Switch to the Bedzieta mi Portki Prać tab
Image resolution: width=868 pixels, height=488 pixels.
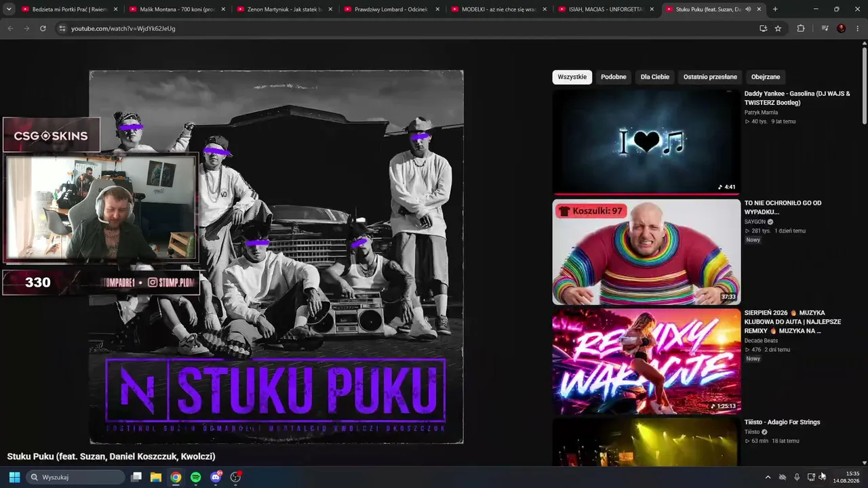pos(70,9)
